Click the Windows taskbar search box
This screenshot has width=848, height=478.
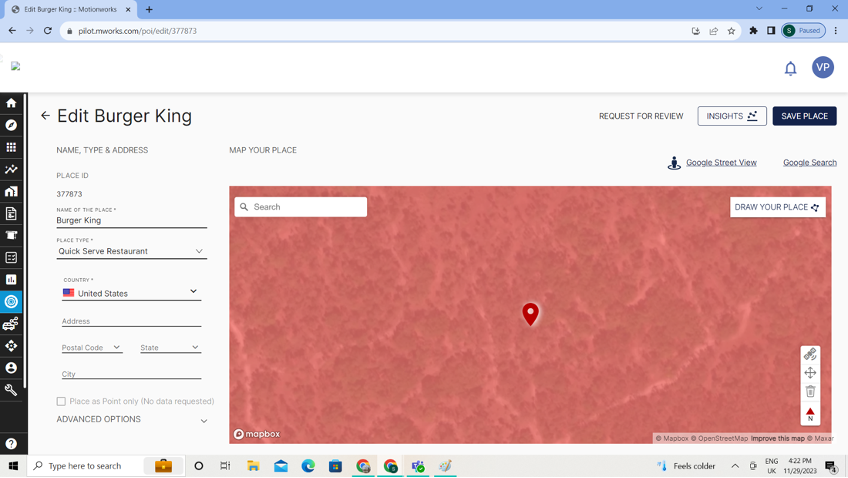tap(106, 466)
